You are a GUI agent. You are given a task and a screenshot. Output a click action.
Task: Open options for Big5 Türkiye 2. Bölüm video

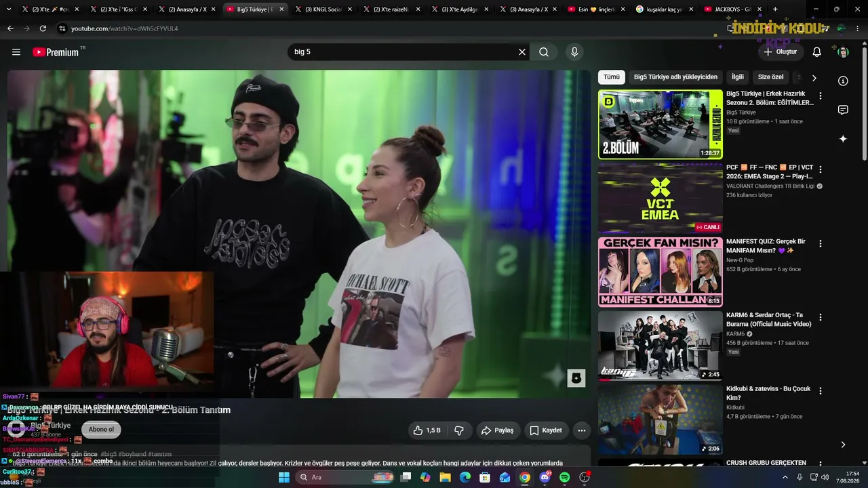click(821, 96)
